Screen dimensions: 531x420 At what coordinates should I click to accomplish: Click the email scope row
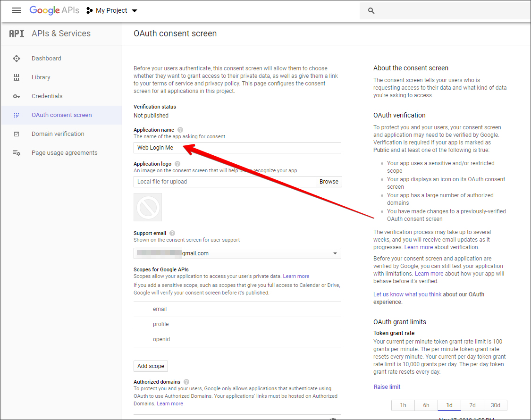click(x=237, y=309)
